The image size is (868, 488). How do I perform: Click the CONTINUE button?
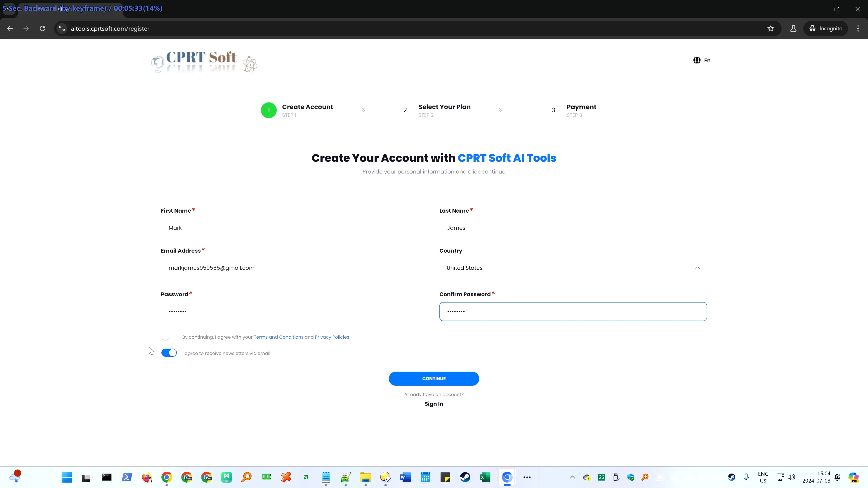tap(434, 379)
